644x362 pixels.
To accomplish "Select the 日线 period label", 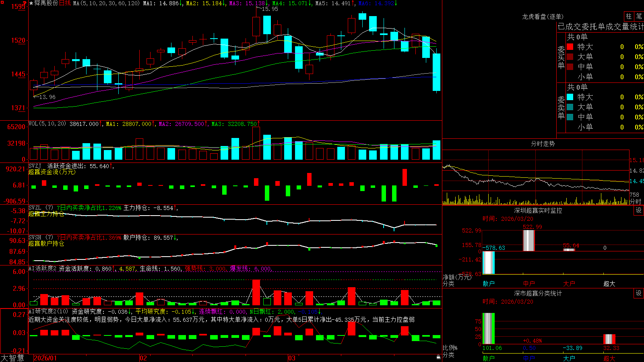I will click(x=65, y=3).
